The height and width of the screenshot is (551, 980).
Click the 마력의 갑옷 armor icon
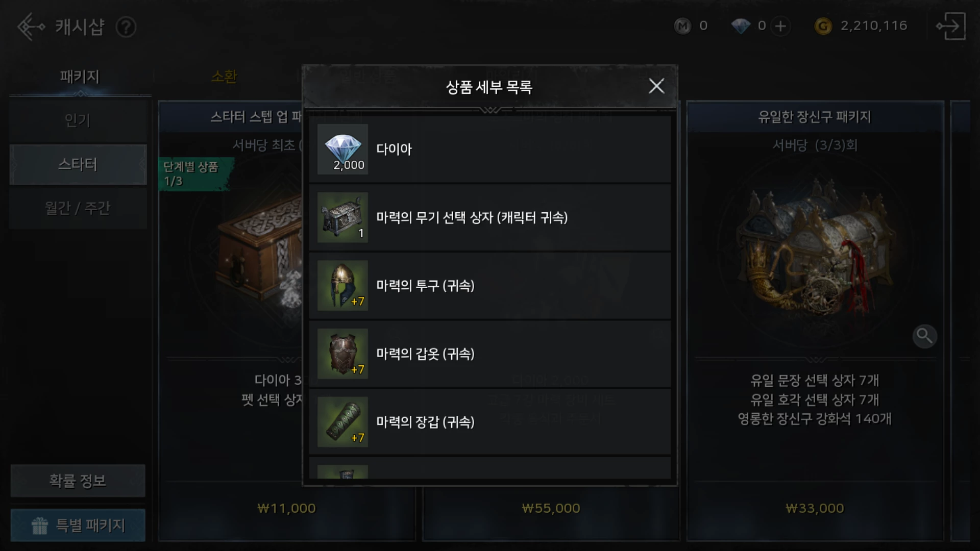tap(342, 354)
